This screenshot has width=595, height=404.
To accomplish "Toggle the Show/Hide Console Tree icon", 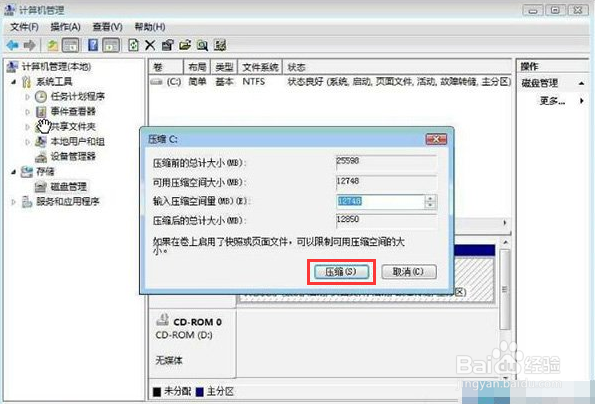I will [x=71, y=46].
